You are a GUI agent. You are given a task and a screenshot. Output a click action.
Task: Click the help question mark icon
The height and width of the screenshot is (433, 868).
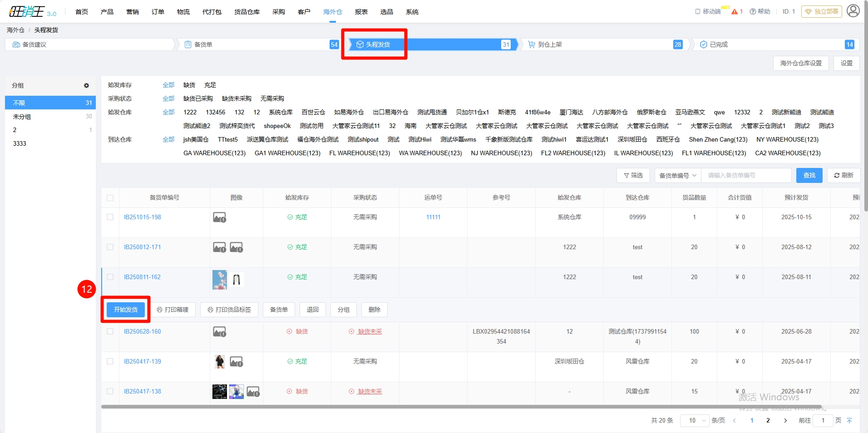[x=753, y=12]
